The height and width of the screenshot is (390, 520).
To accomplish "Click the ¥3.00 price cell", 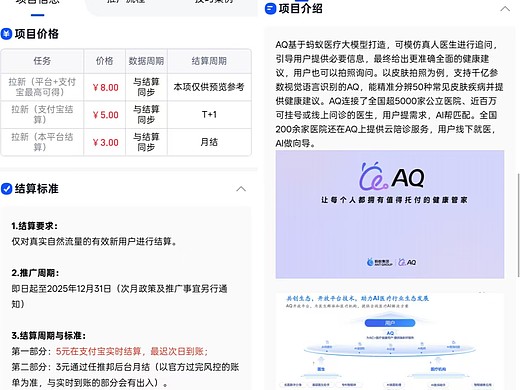I will (x=105, y=142).
